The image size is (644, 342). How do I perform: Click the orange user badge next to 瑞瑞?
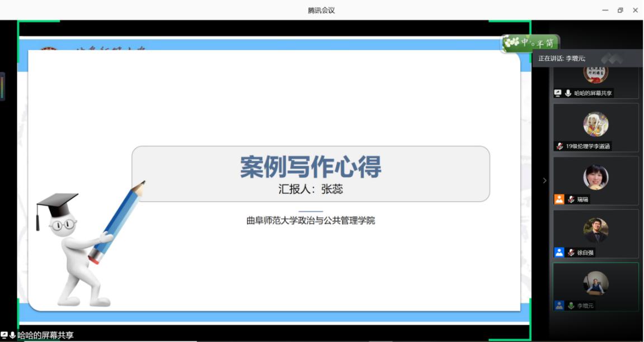[x=559, y=199]
